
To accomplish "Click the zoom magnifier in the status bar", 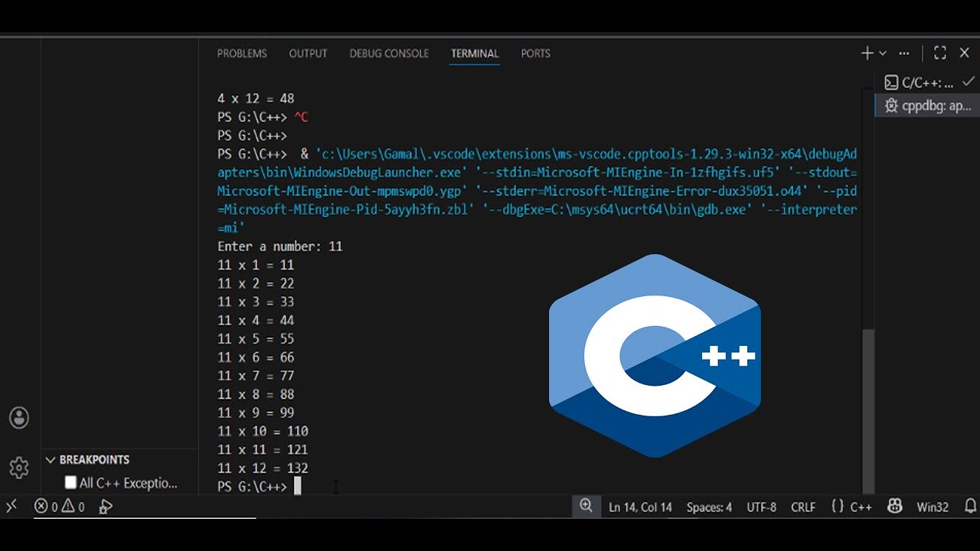I will [586, 506].
